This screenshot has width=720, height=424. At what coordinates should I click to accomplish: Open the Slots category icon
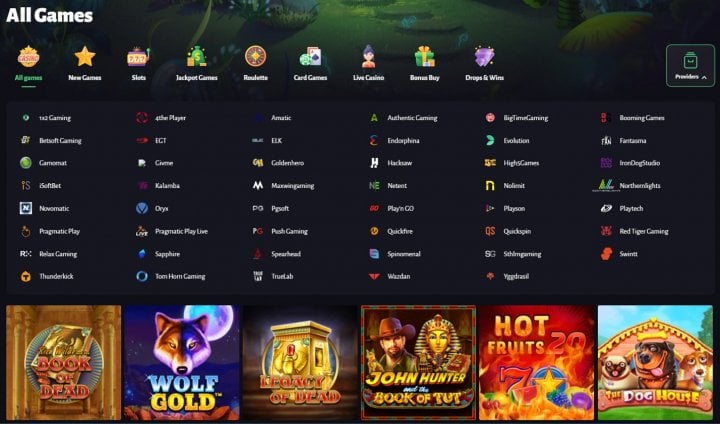click(138, 57)
